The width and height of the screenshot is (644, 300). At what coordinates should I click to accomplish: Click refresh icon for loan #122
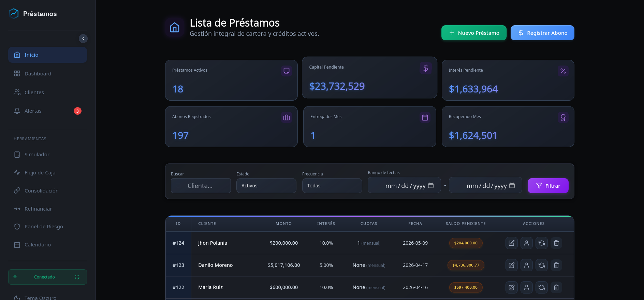[x=542, y=287]
